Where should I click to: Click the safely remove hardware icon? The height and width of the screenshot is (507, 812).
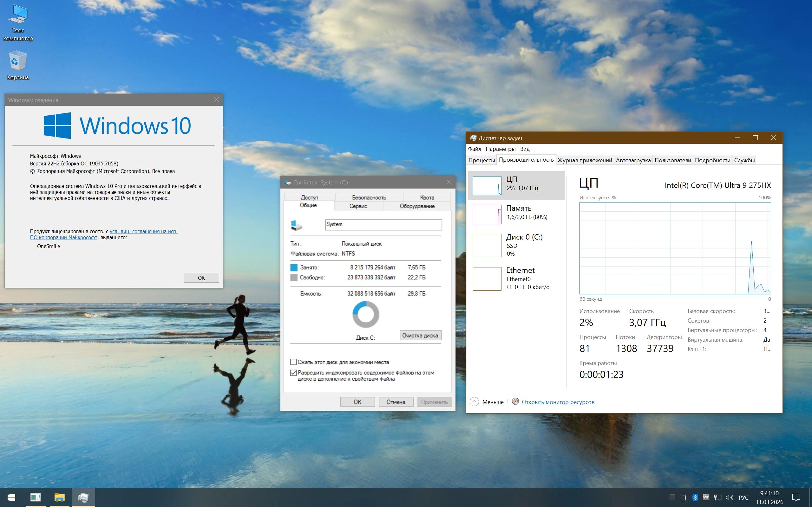click(x=684, y=497)
